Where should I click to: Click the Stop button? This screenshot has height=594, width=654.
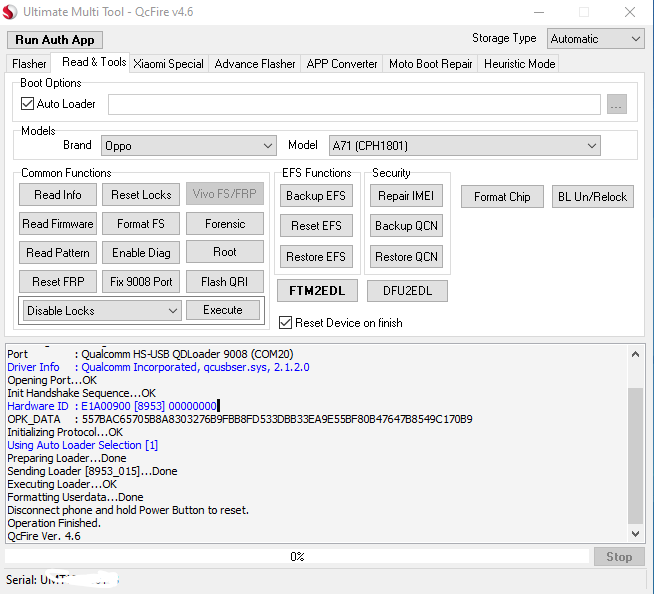pyautogui.click(x=619, y=557)
